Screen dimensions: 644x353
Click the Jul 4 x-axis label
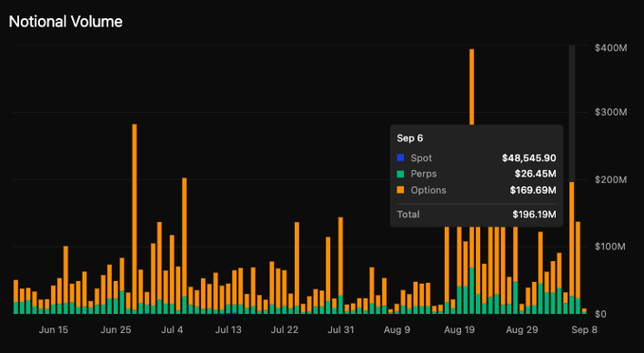click(172, 330)
